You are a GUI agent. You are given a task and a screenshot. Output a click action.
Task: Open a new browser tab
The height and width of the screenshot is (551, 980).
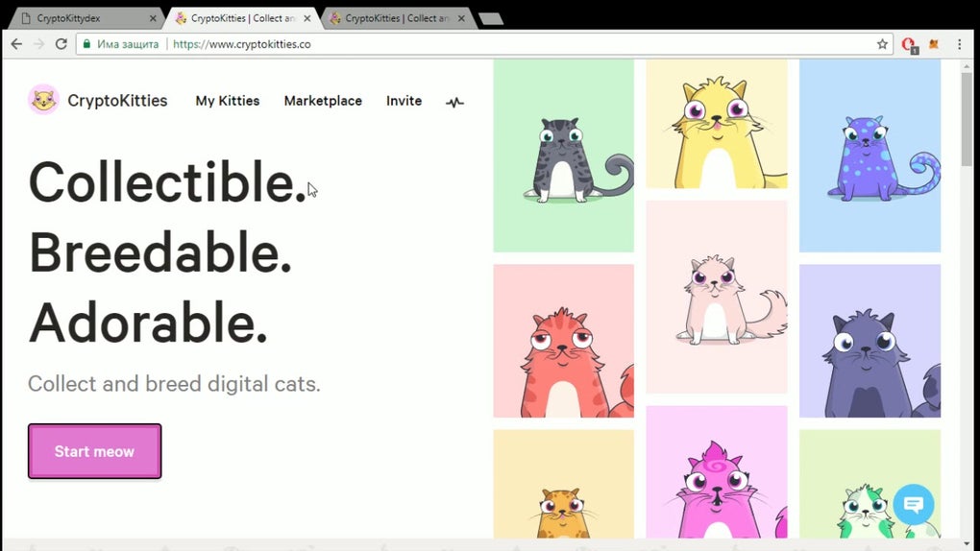pyautogui.click(x=491, y=19)
